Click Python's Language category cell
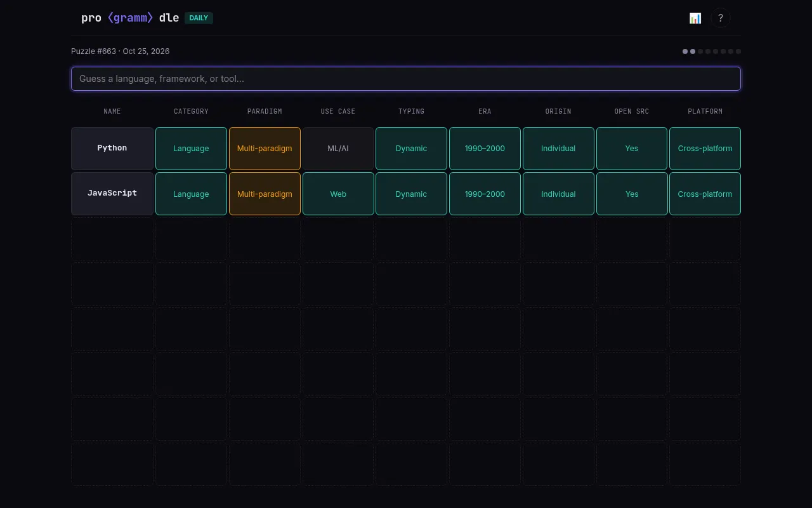812x508 pixels. 191,149
